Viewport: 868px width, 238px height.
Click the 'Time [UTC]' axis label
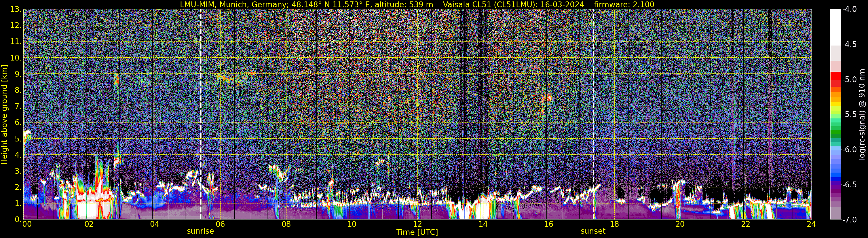click(x=417, y=232)
